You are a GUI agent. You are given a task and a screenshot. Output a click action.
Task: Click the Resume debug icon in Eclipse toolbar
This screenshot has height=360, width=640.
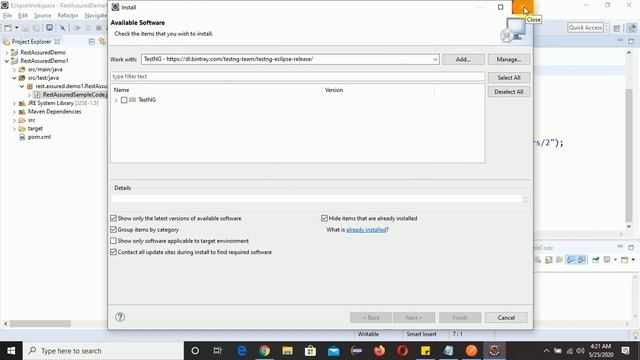77,28
